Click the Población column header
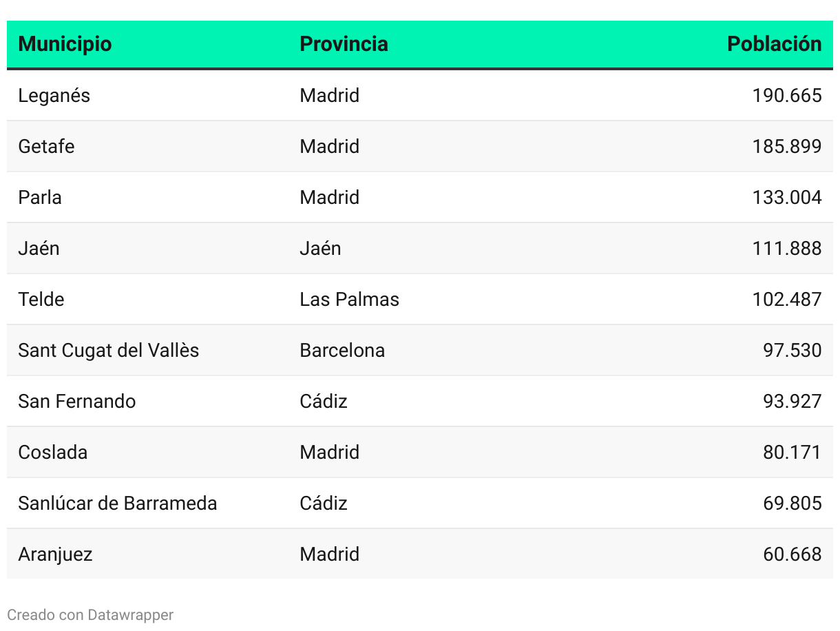The width and height of the screenshot is (840, 631). click(x=774, y=44)
